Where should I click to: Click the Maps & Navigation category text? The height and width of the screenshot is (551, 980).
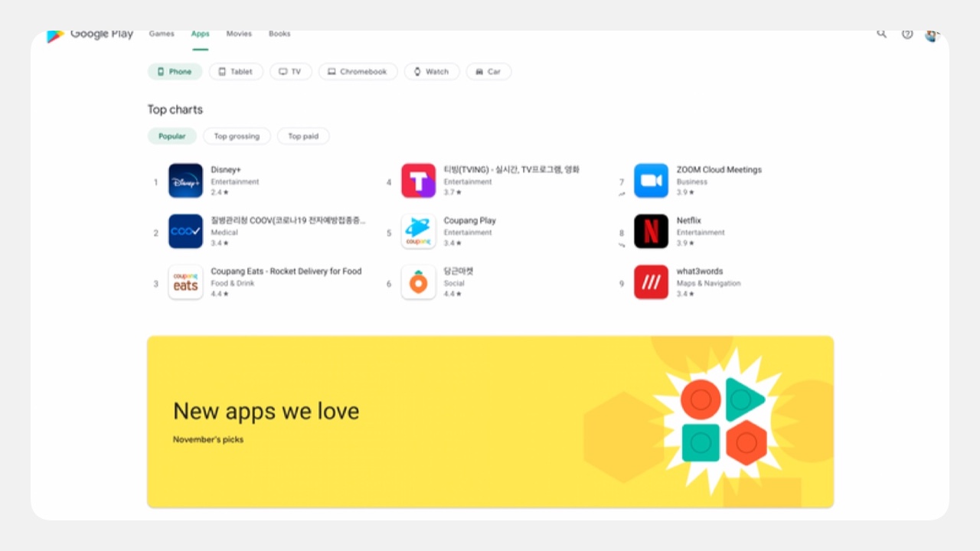coord(708,283)
